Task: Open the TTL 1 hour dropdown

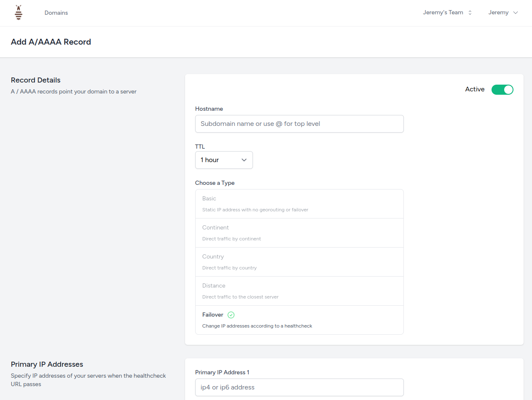Action: point(224,160)
